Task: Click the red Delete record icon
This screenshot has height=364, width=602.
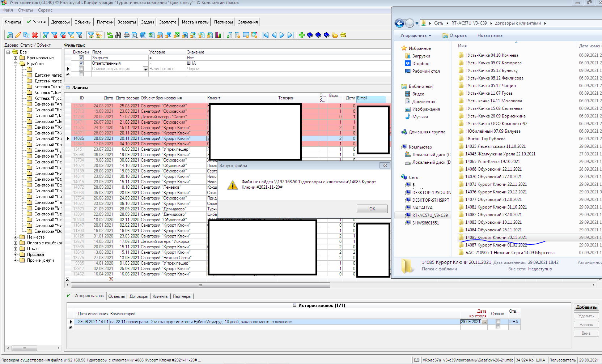Action: coord(35,35)
